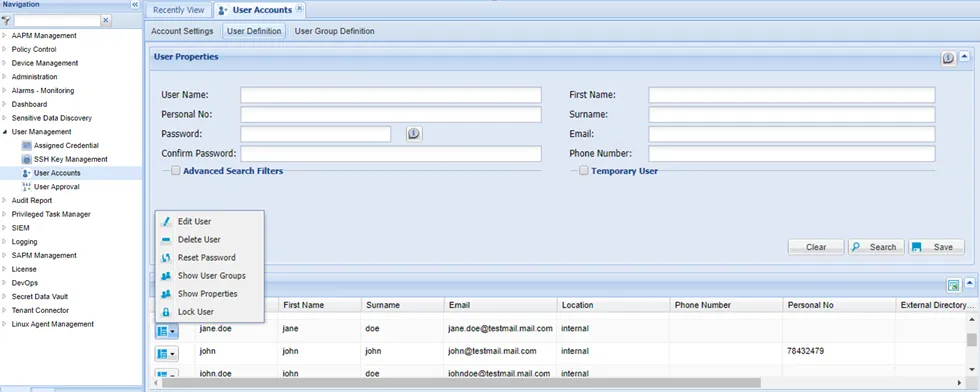Screen dimensions: 980x392
Task: Click the vertical scrollbar of user table
Action: coord(972,339)
